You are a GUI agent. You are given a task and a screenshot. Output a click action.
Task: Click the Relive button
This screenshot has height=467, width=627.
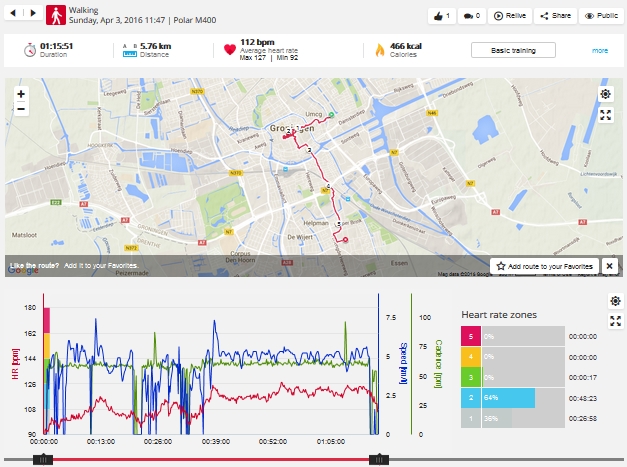click(509, 16)
